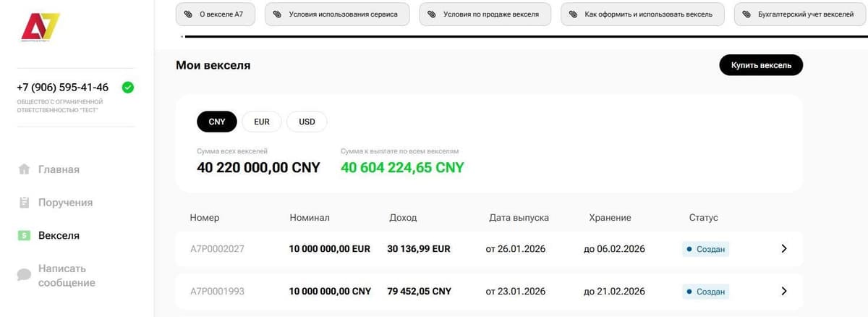Click paperclip icon on Бухгалтерский учет векселей
The width and height of the screenshot is (868, 317).
746,14
